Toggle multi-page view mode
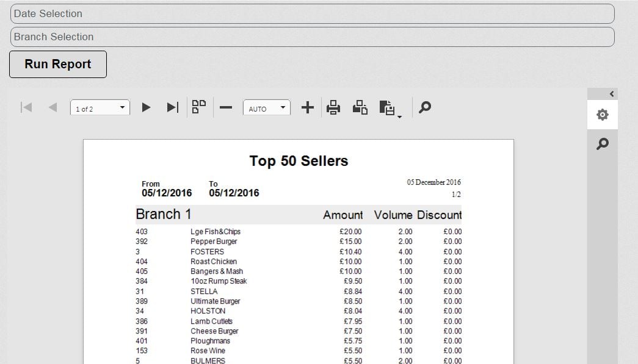The width and height of the screenshot is (638, 364). point(199,107)
